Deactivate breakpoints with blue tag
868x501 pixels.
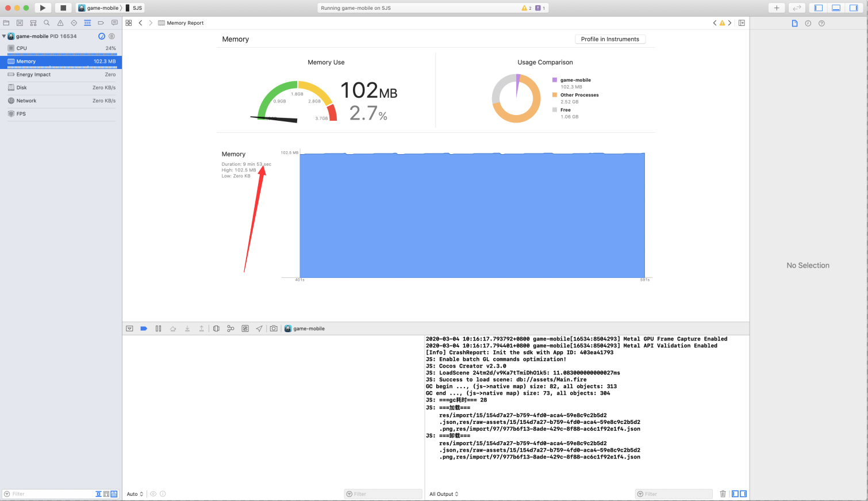click(x=144, y=328)
